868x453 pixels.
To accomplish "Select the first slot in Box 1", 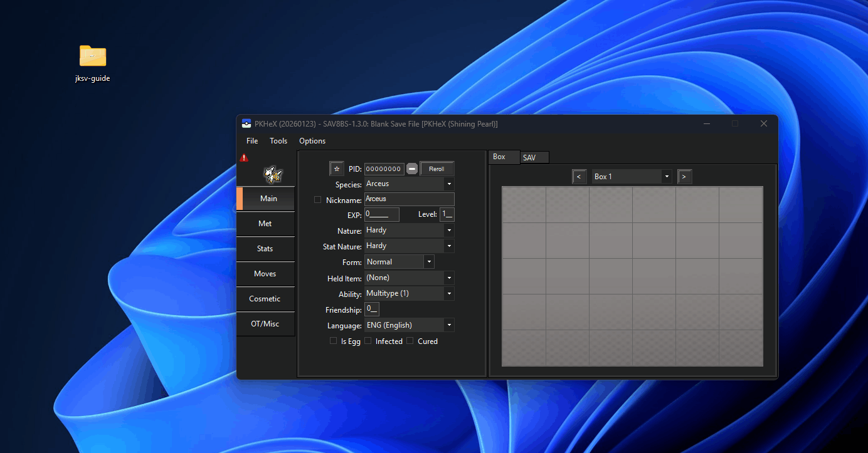I will [524, 204].
